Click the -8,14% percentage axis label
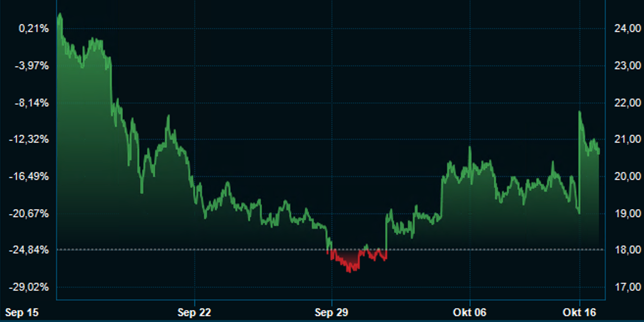The height and width of the screenshot is (322, 644). pos(32,103)
